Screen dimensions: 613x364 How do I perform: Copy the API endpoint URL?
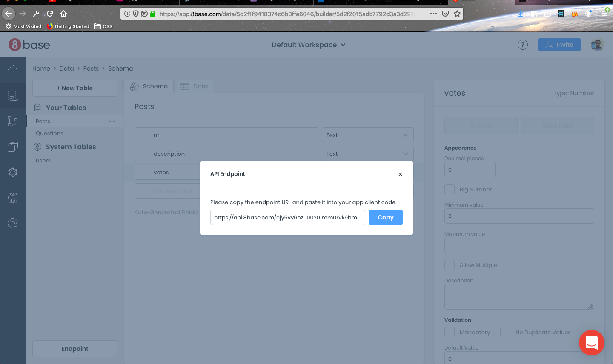(385, 217)
